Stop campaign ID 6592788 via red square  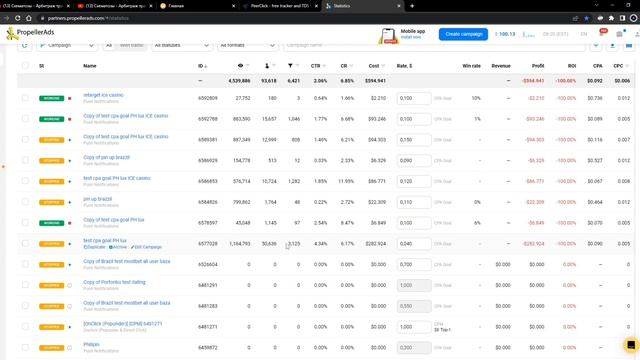[70, 119]
